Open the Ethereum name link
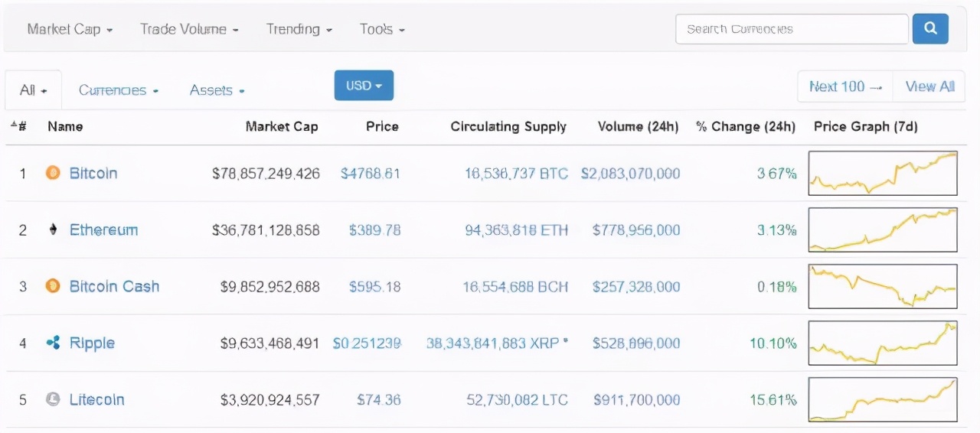Image resolution: width=980 pixels, height=433 pixels. coord(103,230)
